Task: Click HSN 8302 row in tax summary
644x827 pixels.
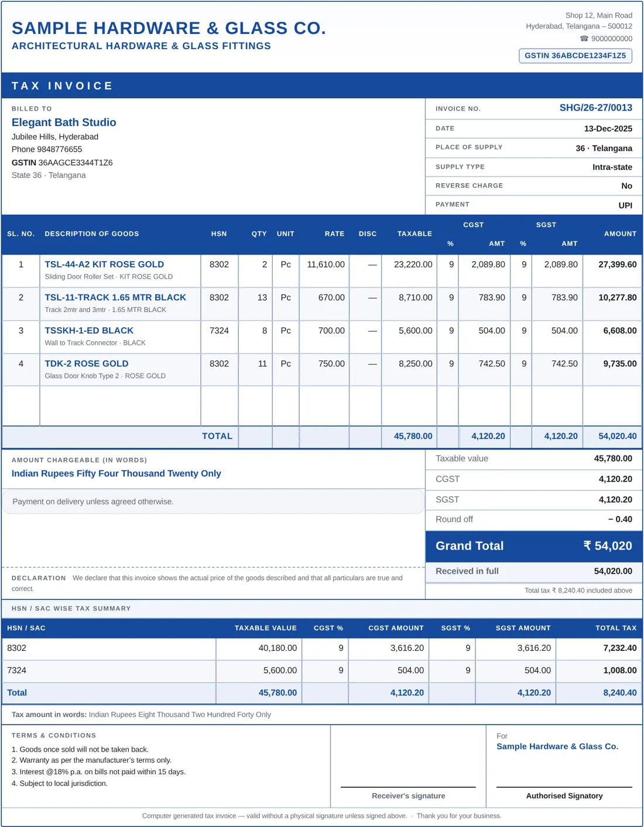Action: click(x=322, y=648)
